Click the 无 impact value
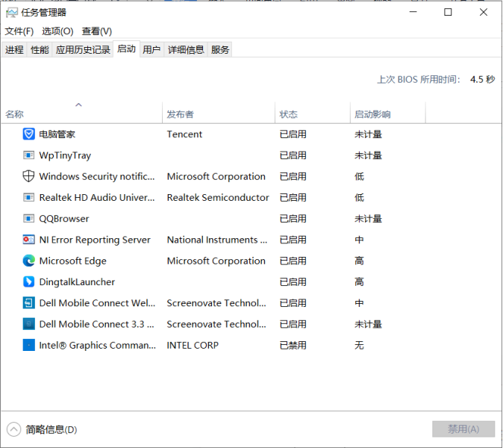The width and height of the screenshot is (503, 448). point(359,345)
